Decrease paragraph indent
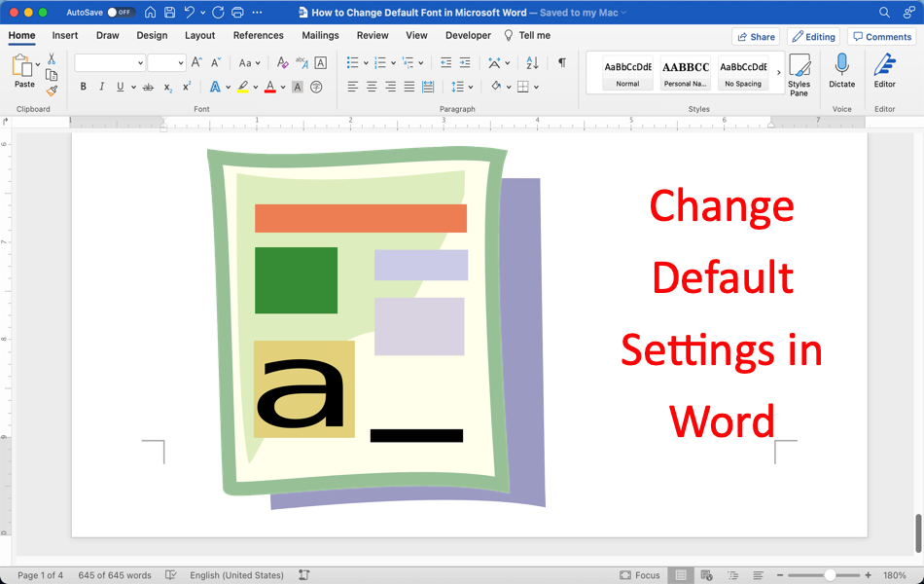Image resolution: width=924 pixels, height=584 pixels. pos(446,62)
